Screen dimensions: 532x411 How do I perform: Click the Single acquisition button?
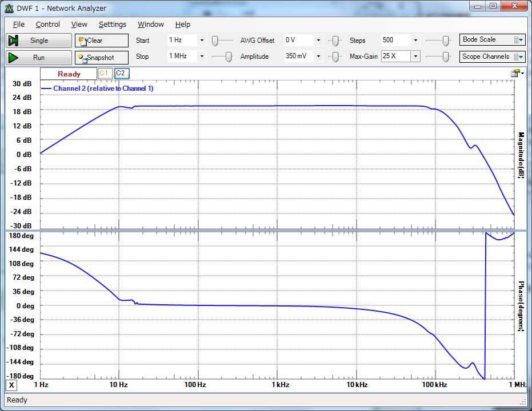click(x=38, y=41)
